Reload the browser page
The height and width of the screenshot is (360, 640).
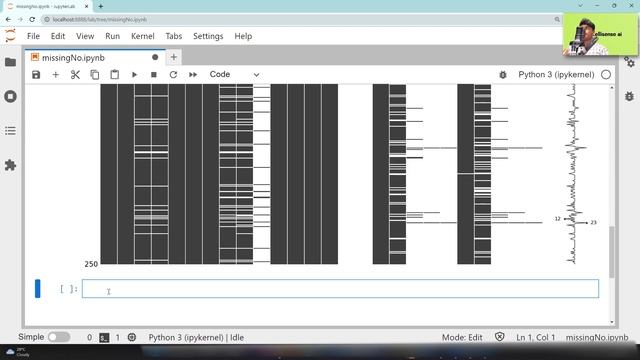(32, 19)
